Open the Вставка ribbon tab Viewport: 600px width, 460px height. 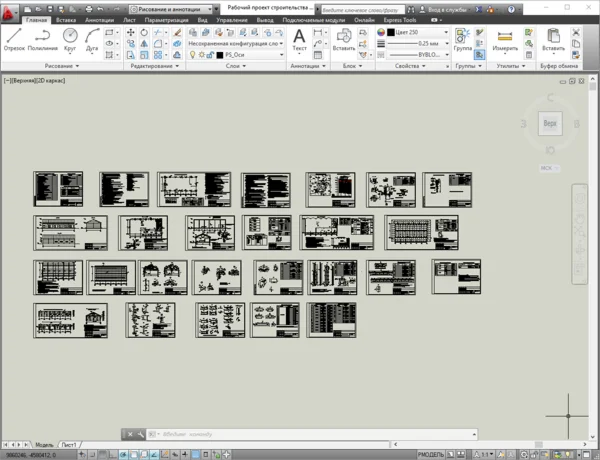66,19
